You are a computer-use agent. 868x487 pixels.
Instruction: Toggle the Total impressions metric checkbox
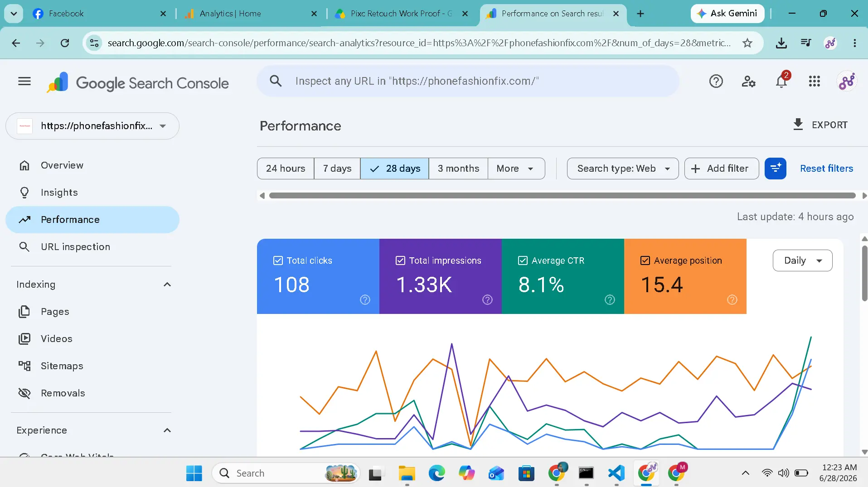tap(400, 260)
